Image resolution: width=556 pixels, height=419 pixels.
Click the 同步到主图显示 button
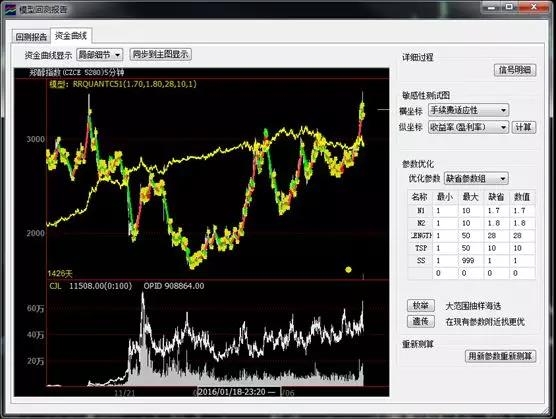pos(160,55)
